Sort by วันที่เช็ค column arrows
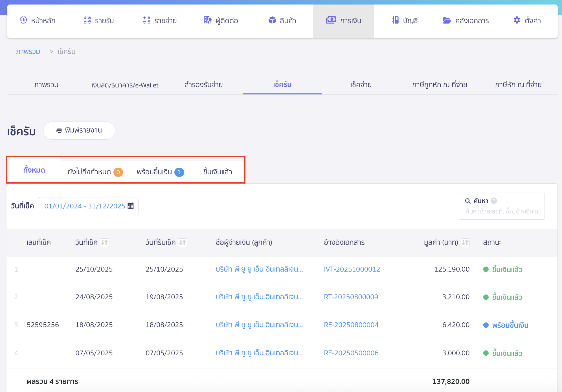This screenshot has height=392, width=562. [x=104, y=243]
